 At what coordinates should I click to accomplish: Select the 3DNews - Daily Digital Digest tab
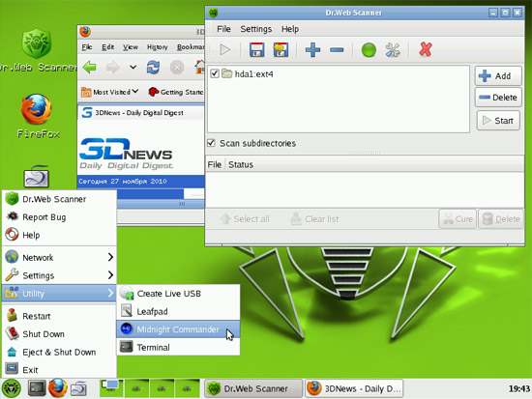click(142, 112)
